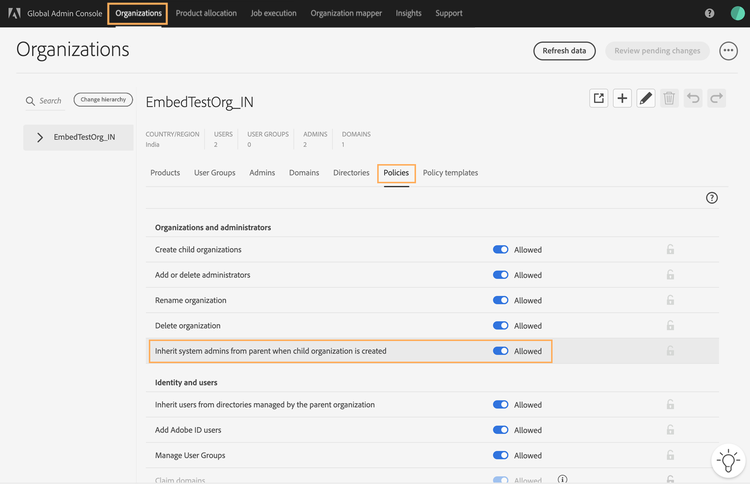The image size is (750, 484).
Task: Toggle Create child organizations policy
Action: tap(501, 250)
